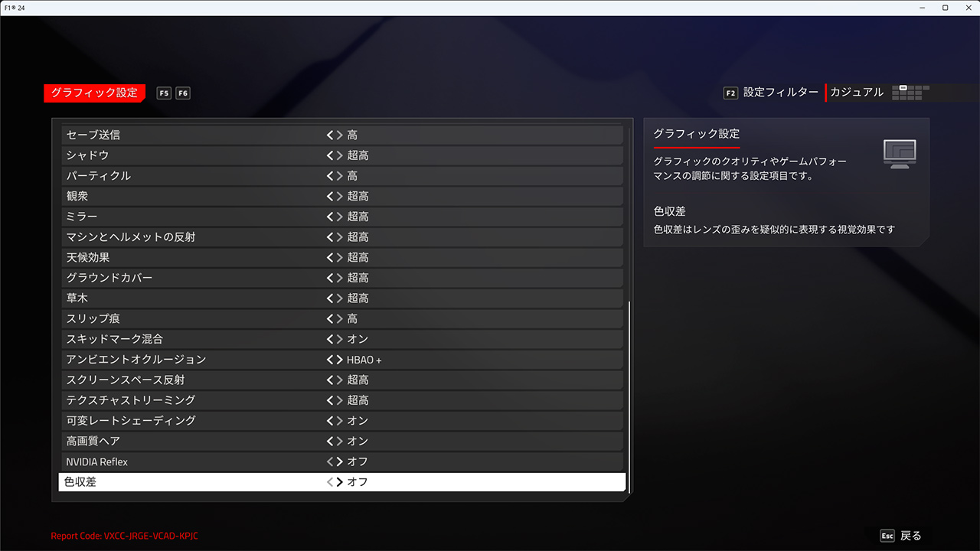This screenshot has height=551, width=980.
Task: Click the left arrow on スキッドマーク混合
Action: (330, 339)
